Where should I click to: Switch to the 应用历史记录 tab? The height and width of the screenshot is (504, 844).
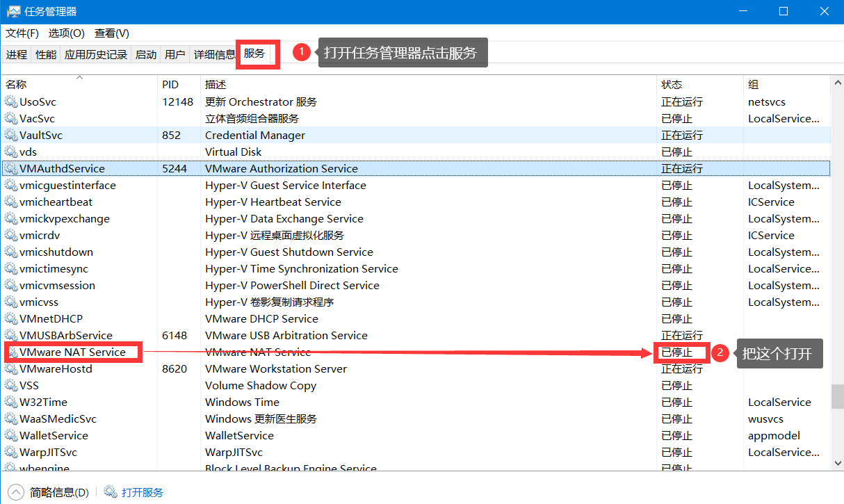(x=96, y=54)
